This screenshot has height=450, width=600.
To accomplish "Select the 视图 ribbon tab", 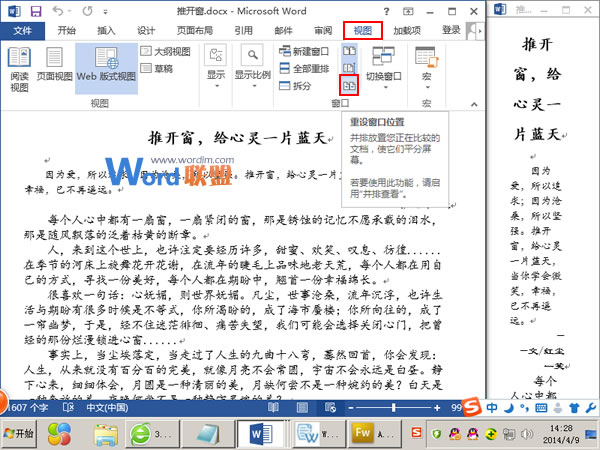I will point(363,31).
